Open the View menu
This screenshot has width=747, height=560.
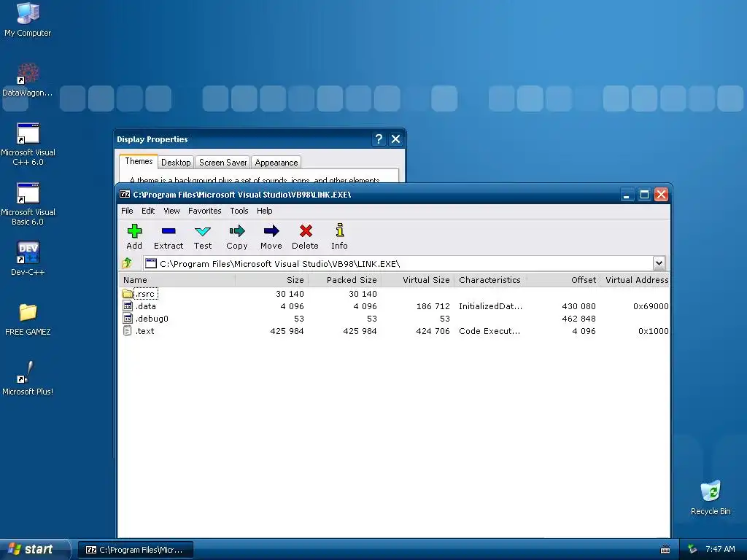pos(171,211)
